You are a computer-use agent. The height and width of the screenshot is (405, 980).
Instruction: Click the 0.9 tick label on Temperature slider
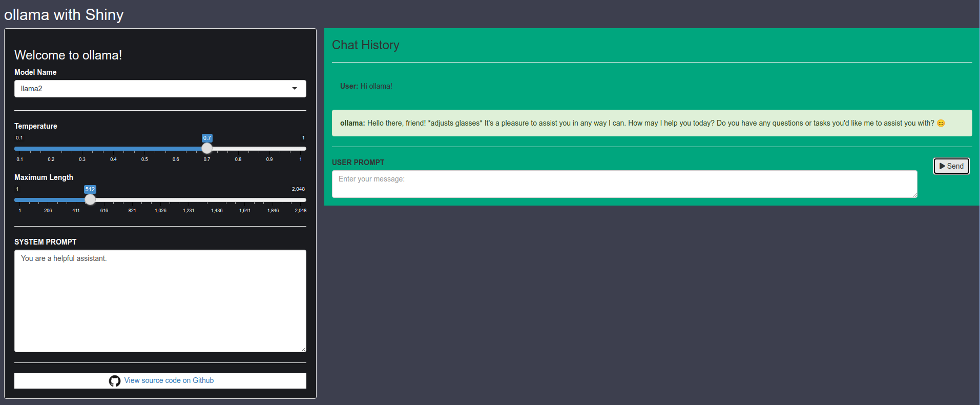point(269,159)
